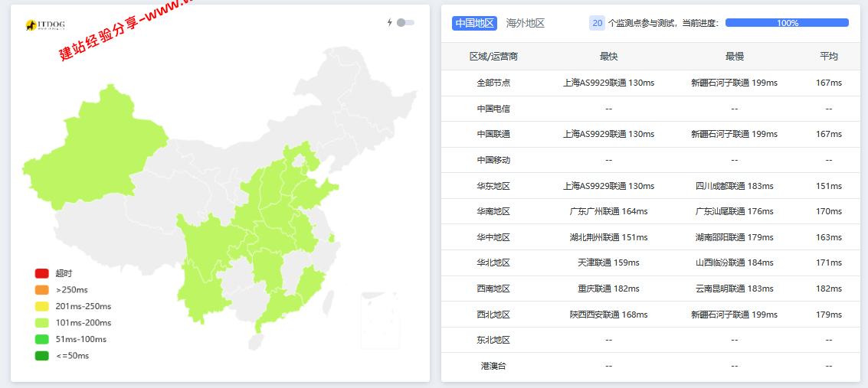Click 湖南邵阳联通 179ms cell

[735, 238]
